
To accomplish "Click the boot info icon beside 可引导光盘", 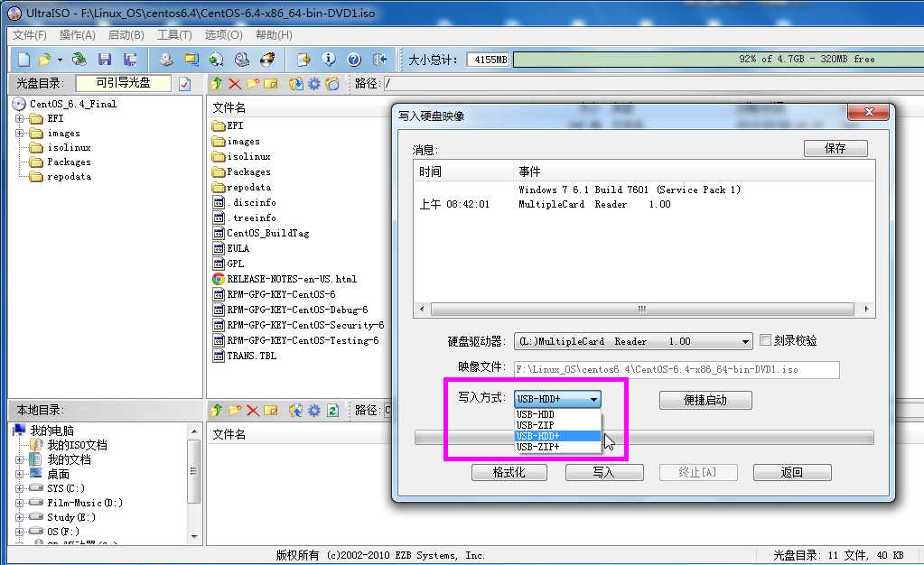I will pos(184,84).
